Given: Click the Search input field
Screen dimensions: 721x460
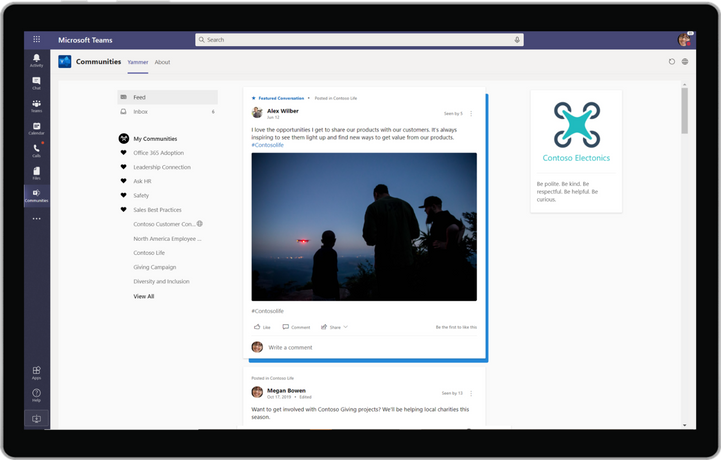Looking at the screenshot, I should click(x=359, y=40).
